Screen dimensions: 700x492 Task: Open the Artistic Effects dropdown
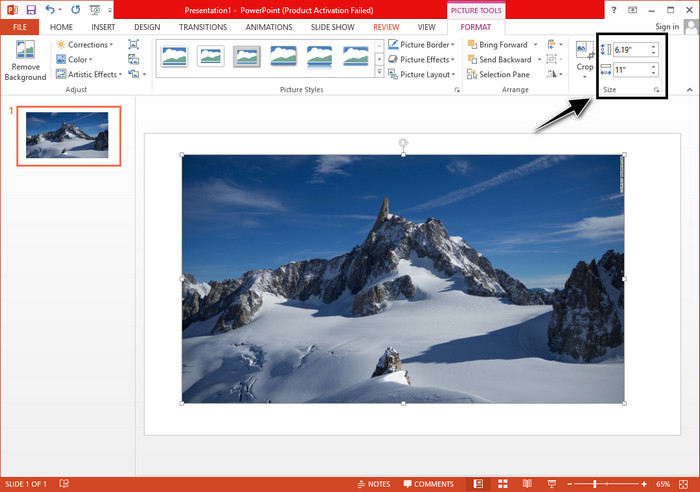click(x=89, y=74)
